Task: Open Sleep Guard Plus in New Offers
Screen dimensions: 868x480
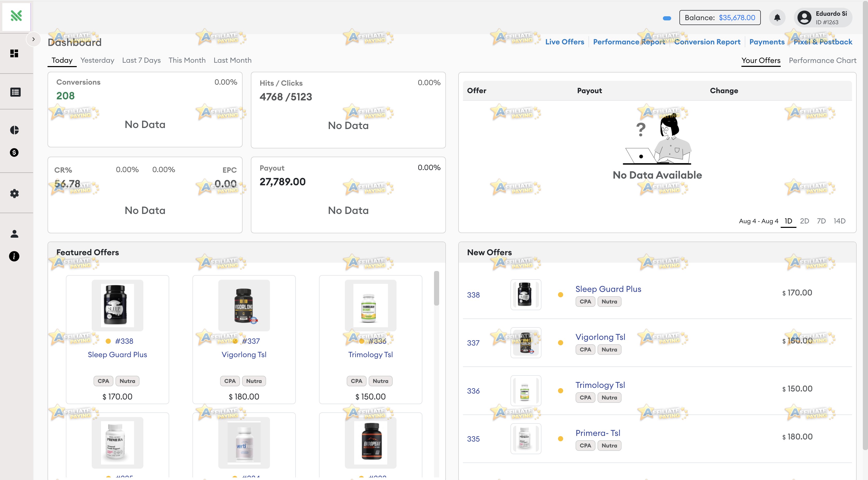Action: (608, 289)
